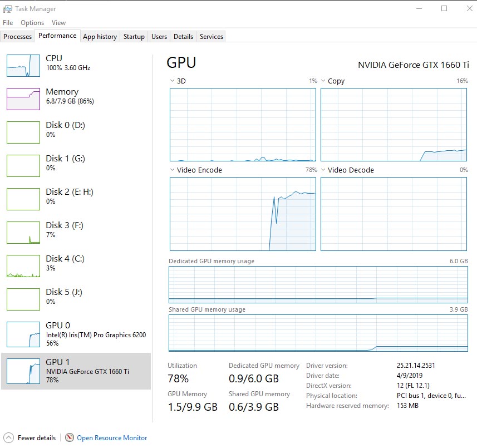Select the Memory usage mini graph
Image resolution: width=477 pixels, height=448 pixels.
23,99
